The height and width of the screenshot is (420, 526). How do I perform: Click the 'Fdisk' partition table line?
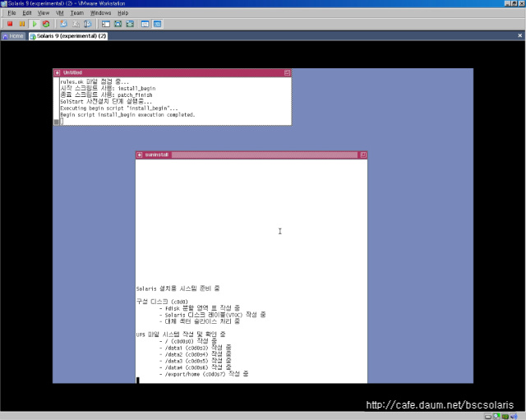(x=200, y=308)
